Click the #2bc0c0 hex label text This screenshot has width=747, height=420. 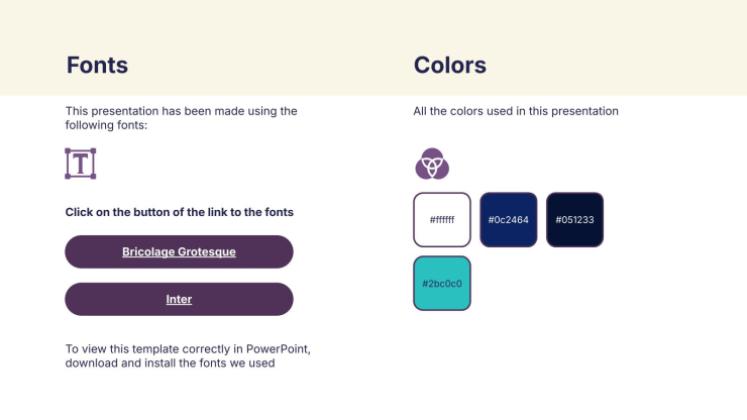(442, 284)
